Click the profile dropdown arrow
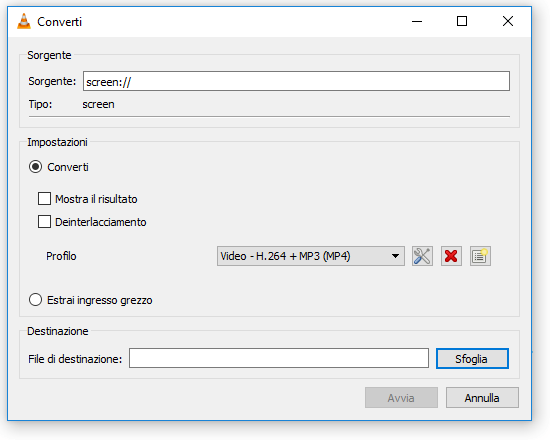The height and width of the screenshot is (440, 550). pyautogui.click(x=395, y=256)
